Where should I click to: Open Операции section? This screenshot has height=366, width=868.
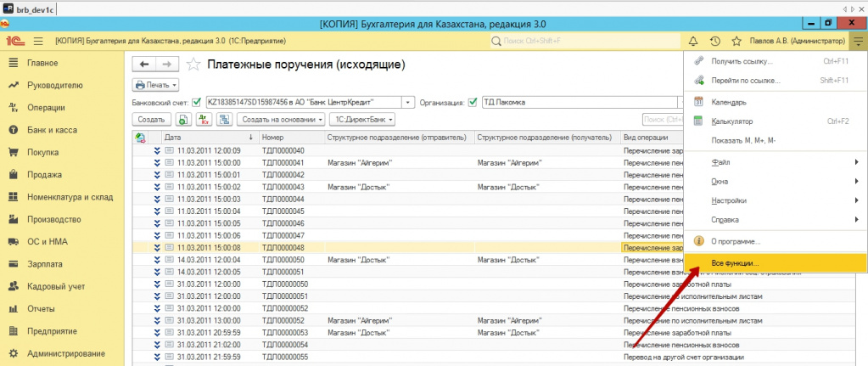[x=46, y=108]
